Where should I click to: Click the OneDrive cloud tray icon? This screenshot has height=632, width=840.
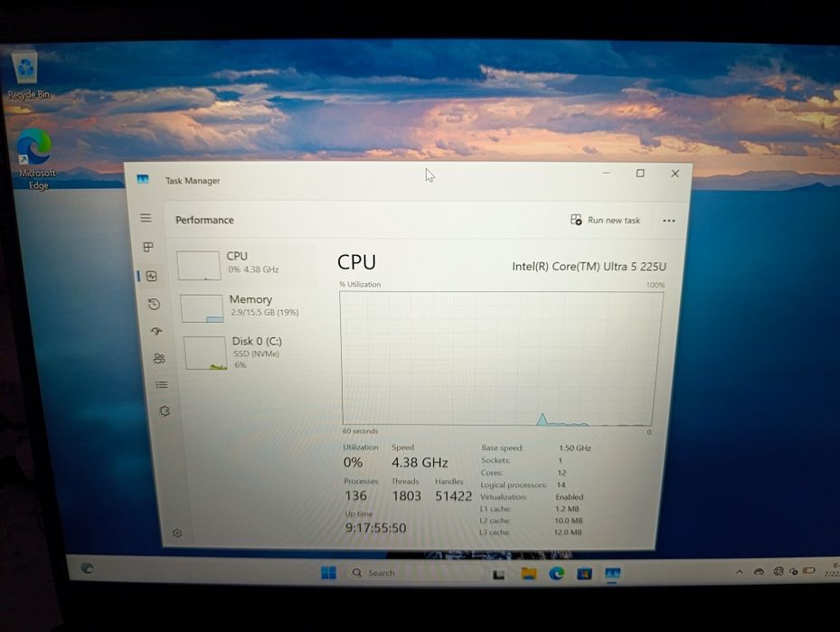(760, 572)
